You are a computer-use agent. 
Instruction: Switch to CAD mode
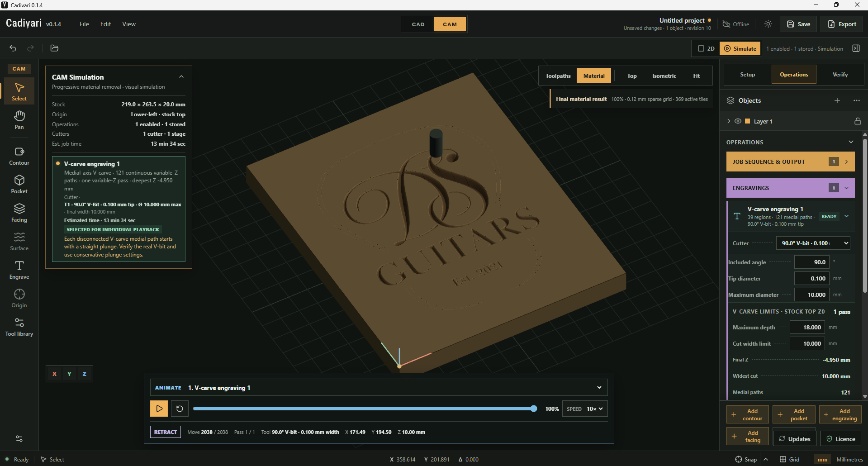pyautogui.click(x=418, y=24)
